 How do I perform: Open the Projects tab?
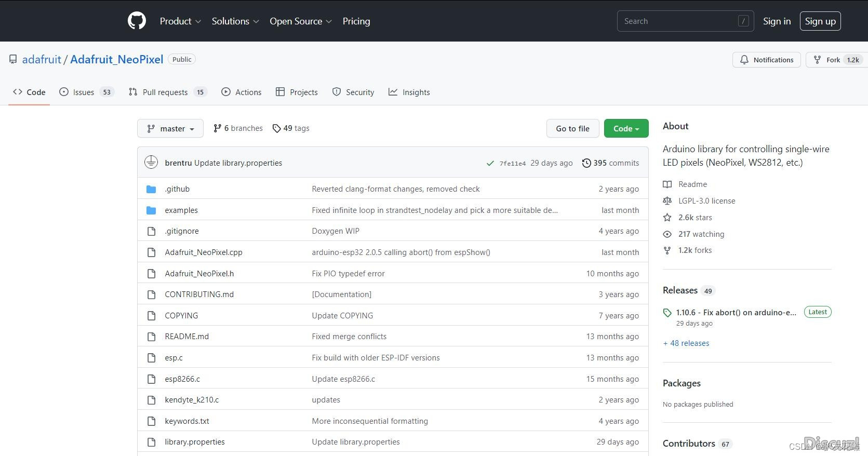[297, 92]
